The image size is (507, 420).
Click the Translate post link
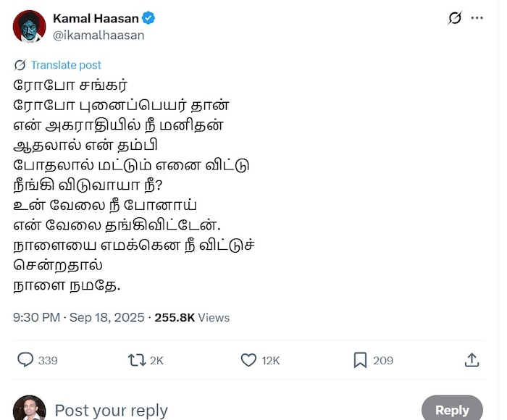coord(66,65)
